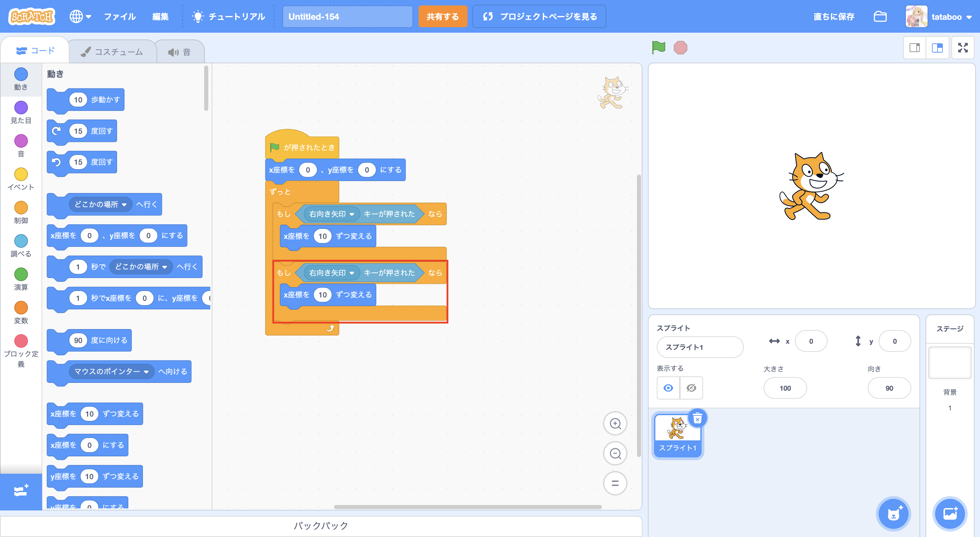The width and height of the screenshot is (980, 537).
Task: Click the add extension button
Action: (21, 491)
